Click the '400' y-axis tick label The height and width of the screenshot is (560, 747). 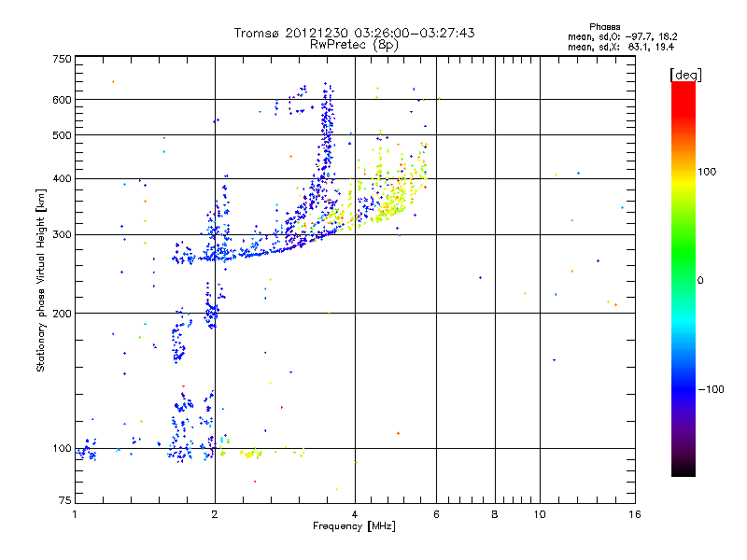tap(62, 179)
